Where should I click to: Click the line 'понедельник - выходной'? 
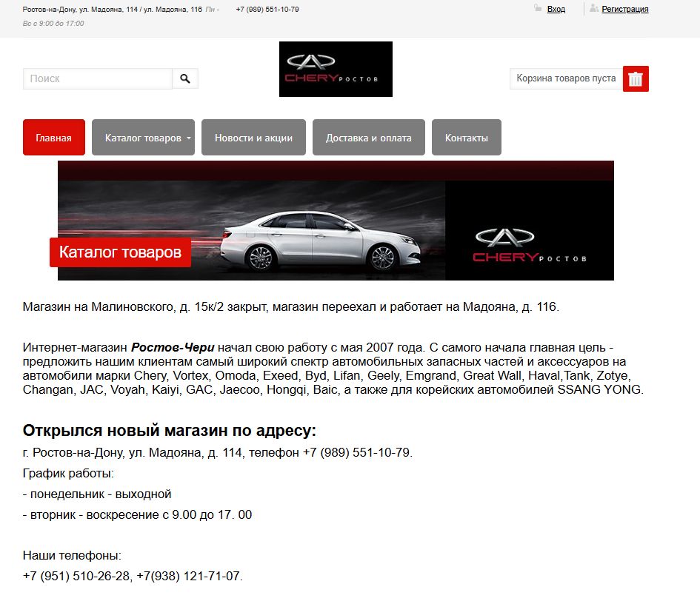point(97,494)
